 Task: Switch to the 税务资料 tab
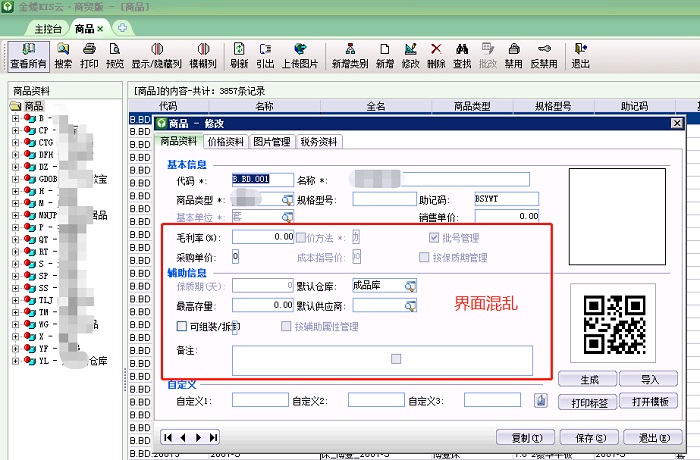coord(320,142)
